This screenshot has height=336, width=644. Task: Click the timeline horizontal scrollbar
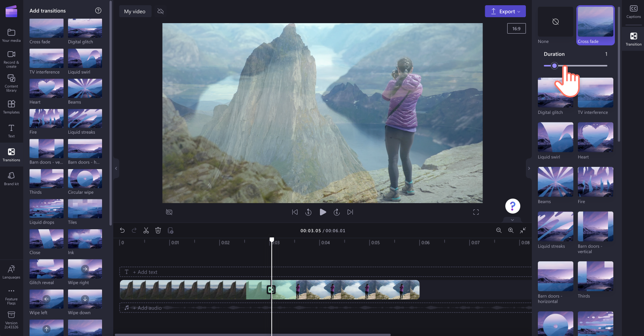coord(253,335)
